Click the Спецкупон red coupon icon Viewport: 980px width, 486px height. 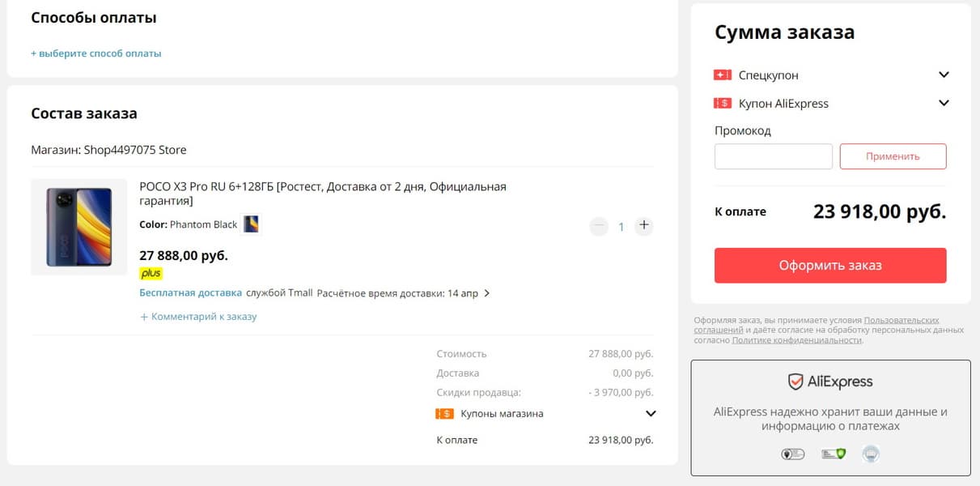pyautogui.click(x=722, y=75)
